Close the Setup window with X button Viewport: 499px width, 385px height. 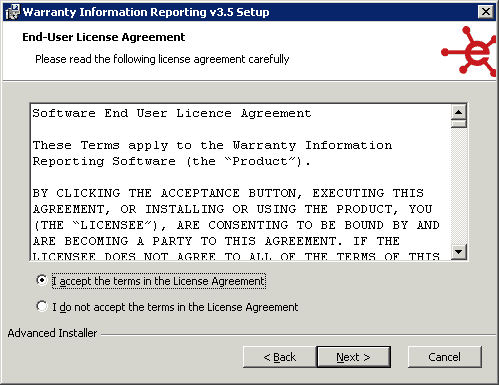486,12
